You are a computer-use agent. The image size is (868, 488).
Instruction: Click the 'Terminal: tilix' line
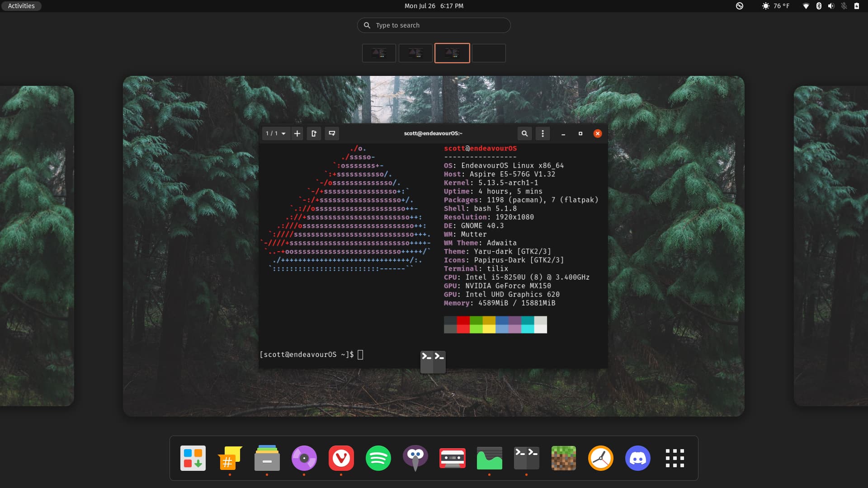(x=476, y=268)
